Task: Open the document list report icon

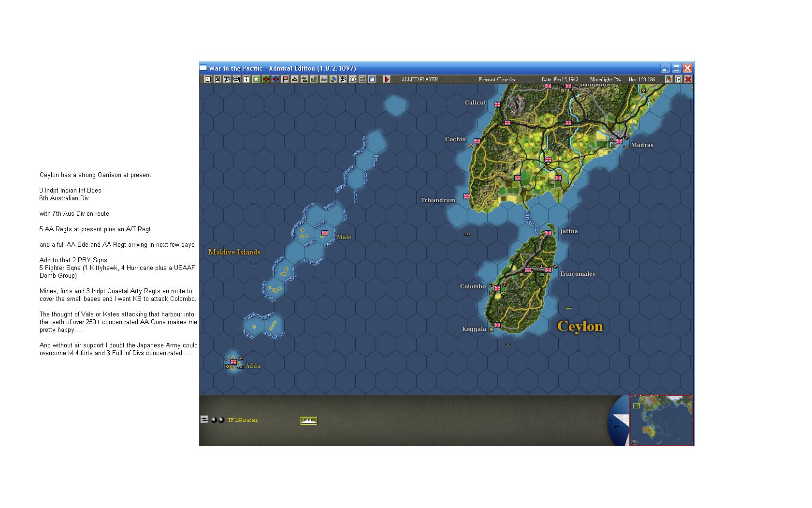Action: coord(217,79)
